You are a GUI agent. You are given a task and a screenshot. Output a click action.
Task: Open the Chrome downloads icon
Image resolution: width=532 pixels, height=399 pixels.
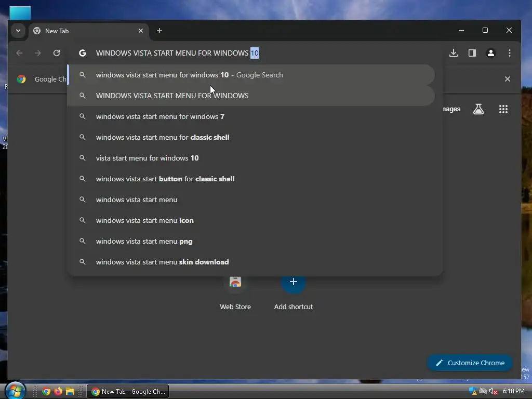(x=453, y=53)
